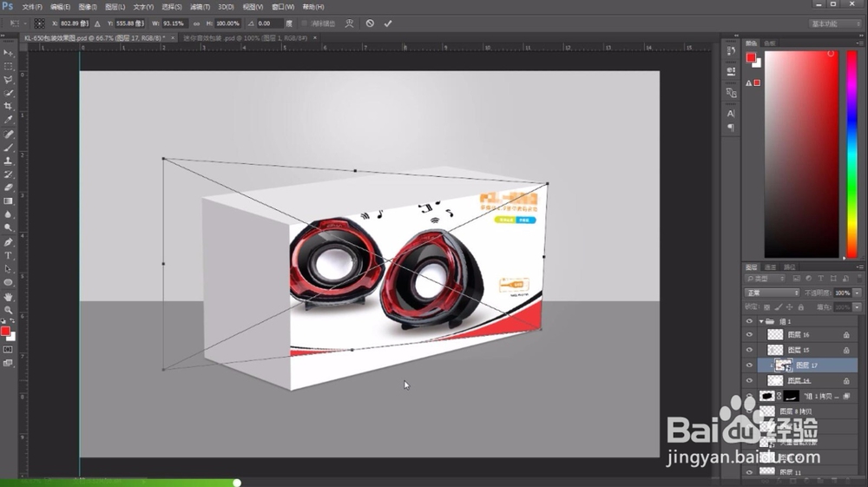Open transform tool preset dropdown arrow
This screenshot has height=487, width=868.
(x=25, y=23)
